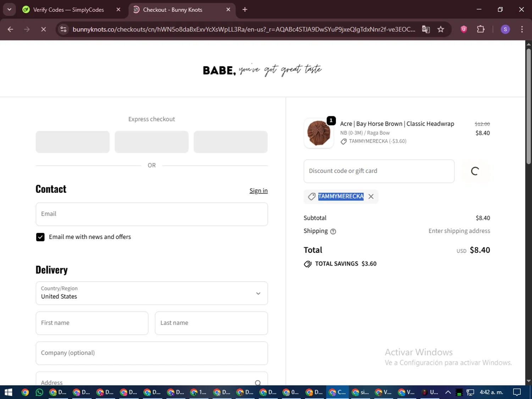Focus the Discount code or gift card field
532x399 pixels.
click(x=379, y=171)
